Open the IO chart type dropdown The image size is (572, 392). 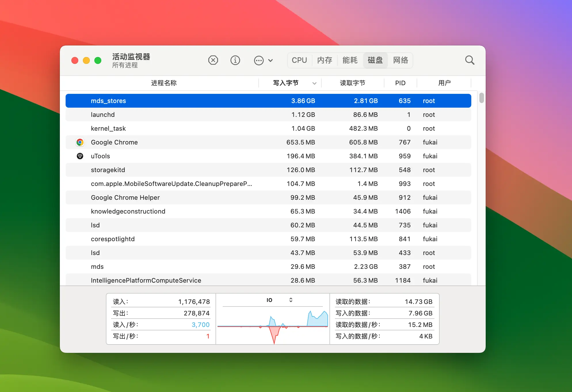(x=291, y=300)
